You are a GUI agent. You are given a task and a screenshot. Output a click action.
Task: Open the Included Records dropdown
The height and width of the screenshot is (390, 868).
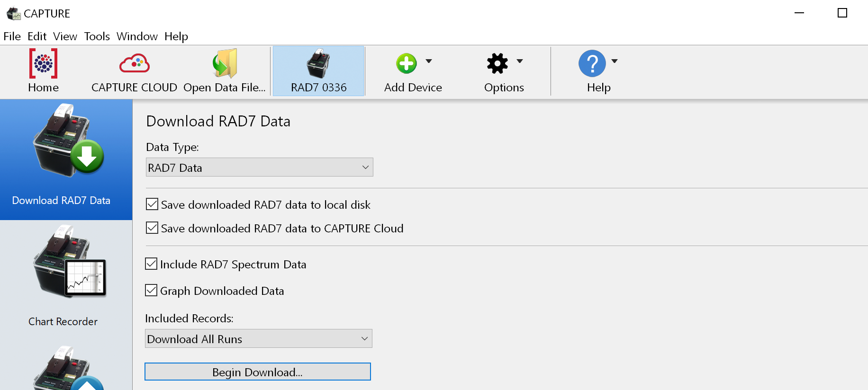258,339
